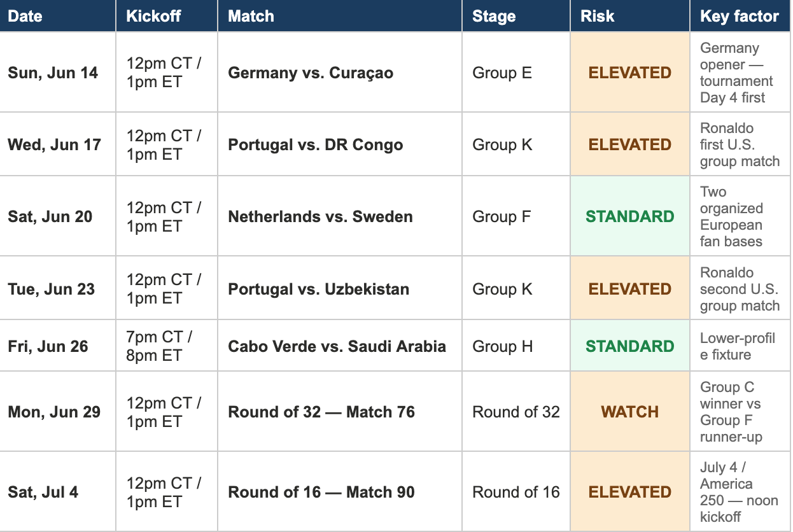Select the ELEVATED risk cell for Jul 4

(630, 492)
